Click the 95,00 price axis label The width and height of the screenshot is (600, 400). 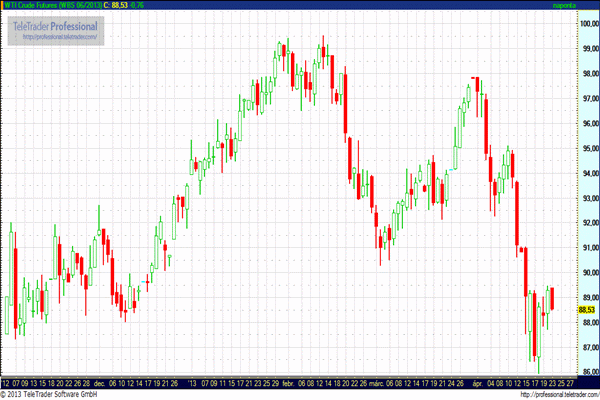point(588,148)
